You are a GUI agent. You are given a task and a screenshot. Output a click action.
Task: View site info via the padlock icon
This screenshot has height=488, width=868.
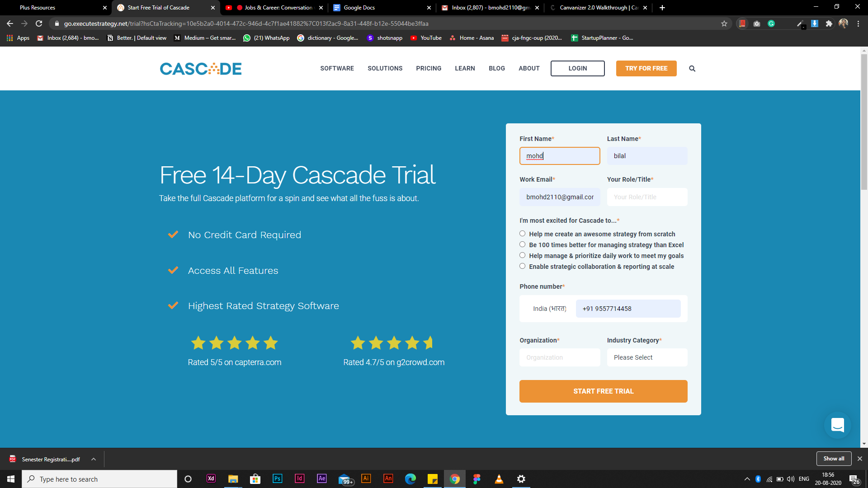[x=57, y=23]
